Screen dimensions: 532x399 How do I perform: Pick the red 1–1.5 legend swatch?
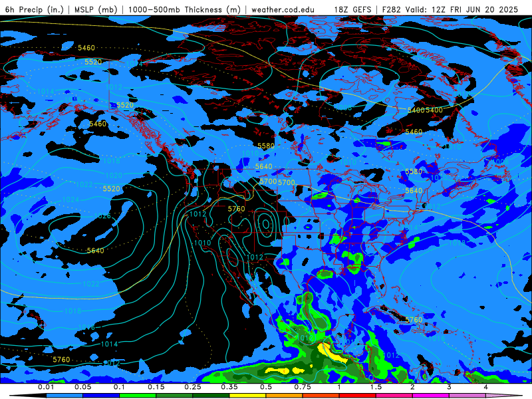pyautogui.click(x=358, y=396)
